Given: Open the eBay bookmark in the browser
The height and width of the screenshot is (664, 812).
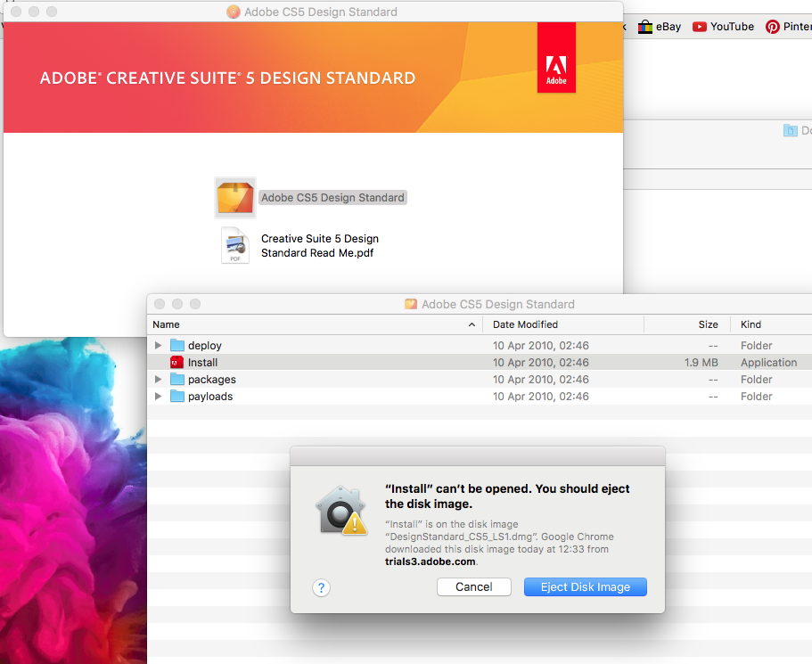Looking at the screenshot, I should tap(660, 27).
